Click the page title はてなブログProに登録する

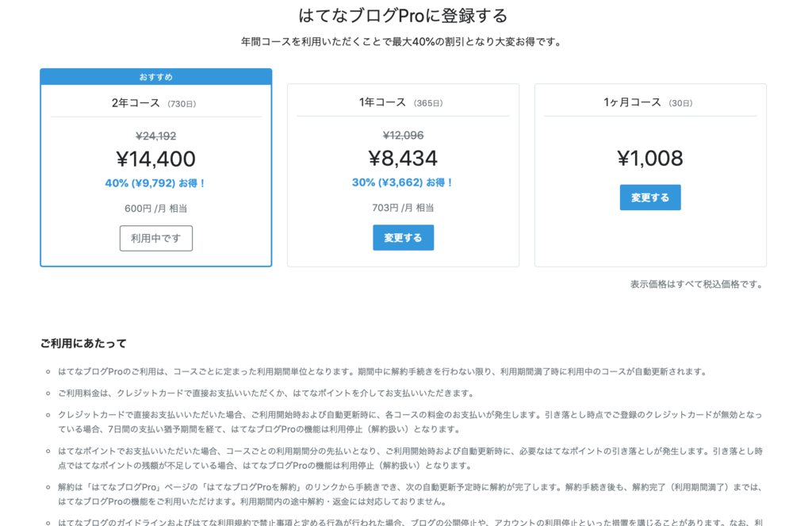(406, 14)
